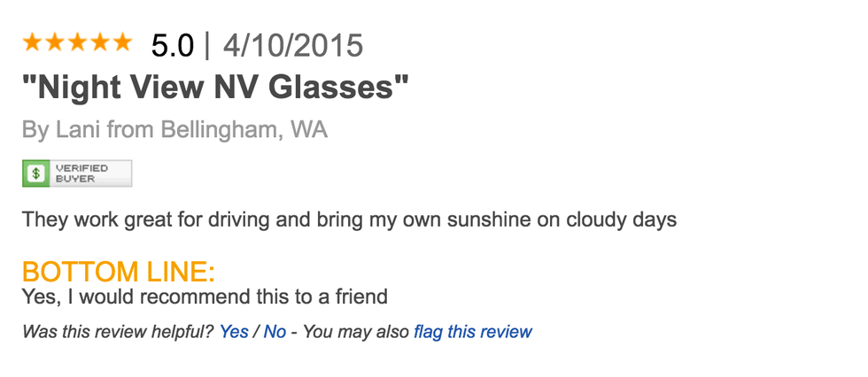
Task: Click the BOTTOM LINE heading
Action: [119, 272]
